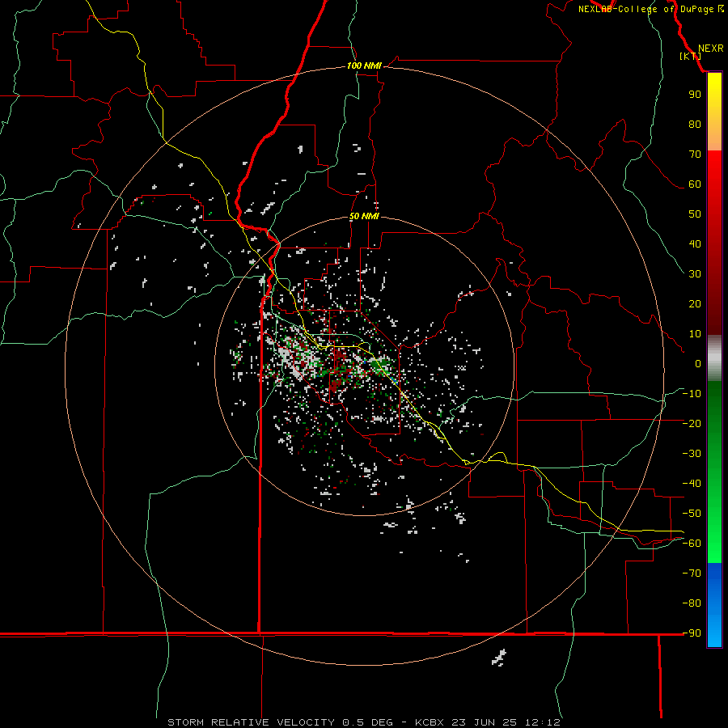Viewport: 728px width, 728px height.
Task: Click the 0.5 DEG elevation angle text
Action: tap(367, 722)
